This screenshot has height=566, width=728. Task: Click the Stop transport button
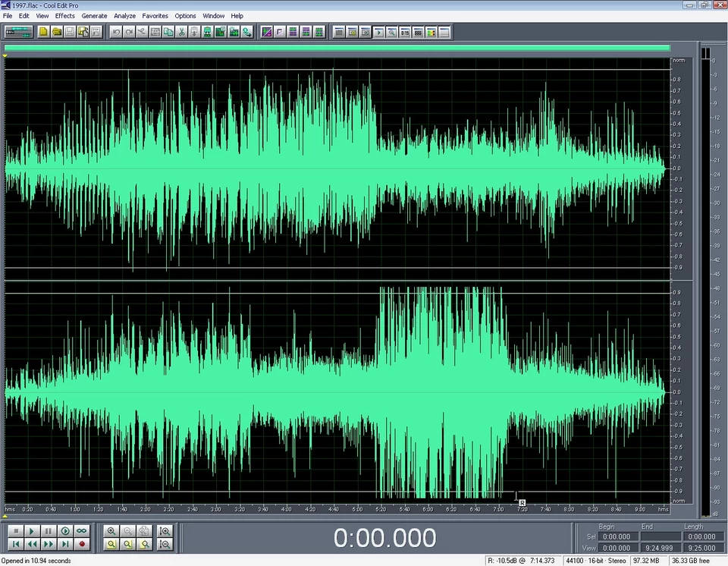[x=15, y=531]
